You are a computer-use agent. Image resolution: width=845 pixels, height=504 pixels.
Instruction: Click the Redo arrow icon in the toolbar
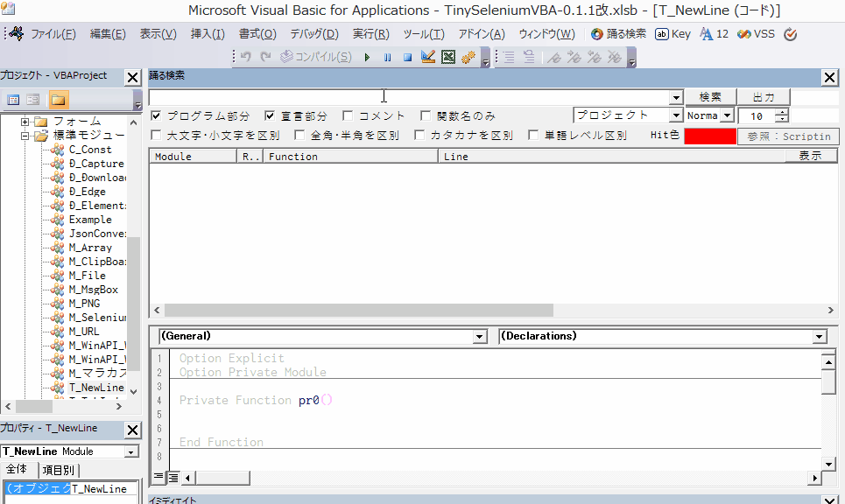[265, 57]
